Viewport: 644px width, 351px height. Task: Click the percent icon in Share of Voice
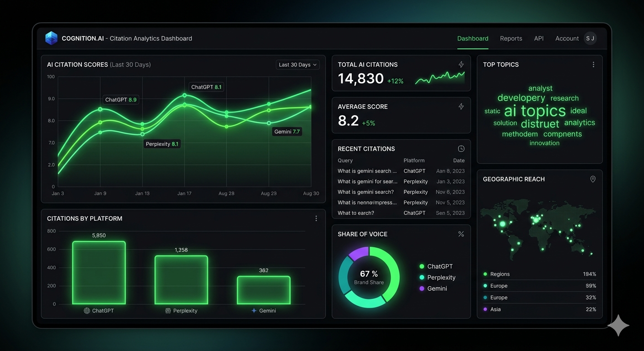[x=461, y=234]
